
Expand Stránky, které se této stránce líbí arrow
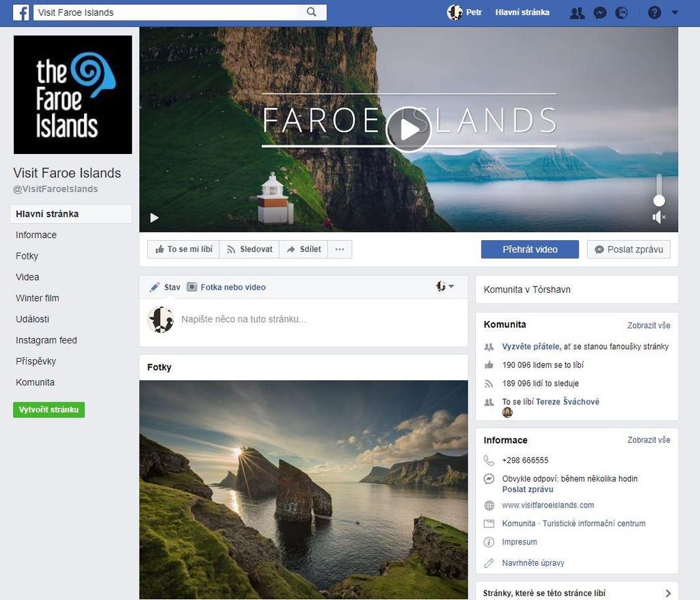tap(668, 593)
